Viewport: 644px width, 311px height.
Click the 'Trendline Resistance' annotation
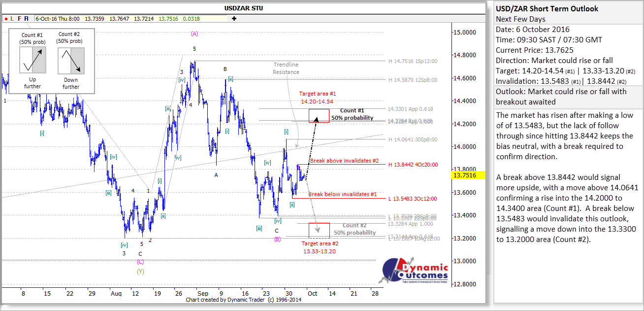tap(286, 68)
